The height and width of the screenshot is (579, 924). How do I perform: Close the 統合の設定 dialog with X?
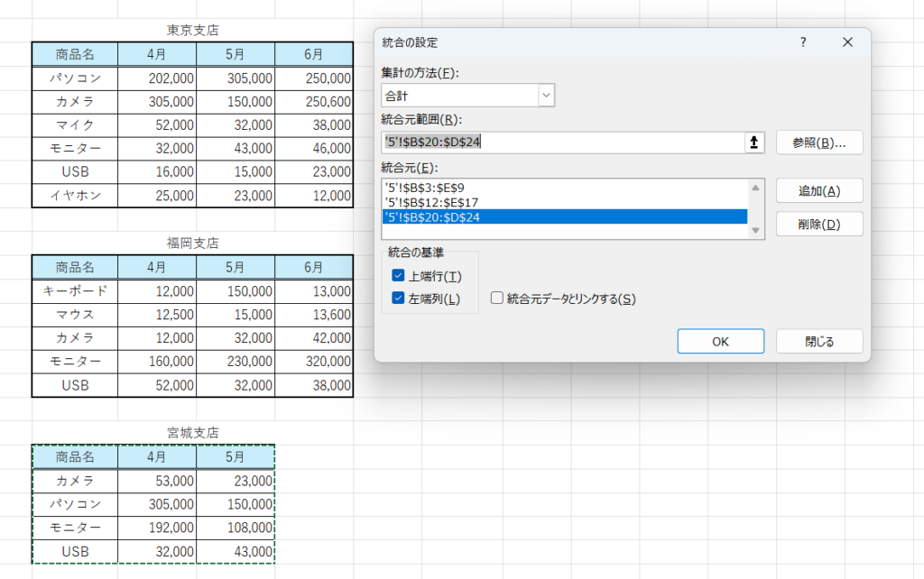847,42
